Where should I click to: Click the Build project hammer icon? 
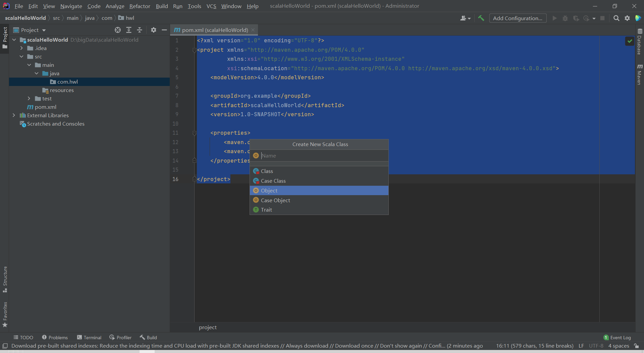[x=481, y=18]
